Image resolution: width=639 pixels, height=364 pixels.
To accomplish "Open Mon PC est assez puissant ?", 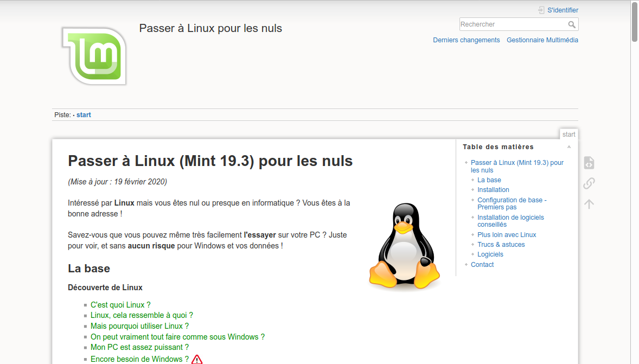I will click(140, 347).
